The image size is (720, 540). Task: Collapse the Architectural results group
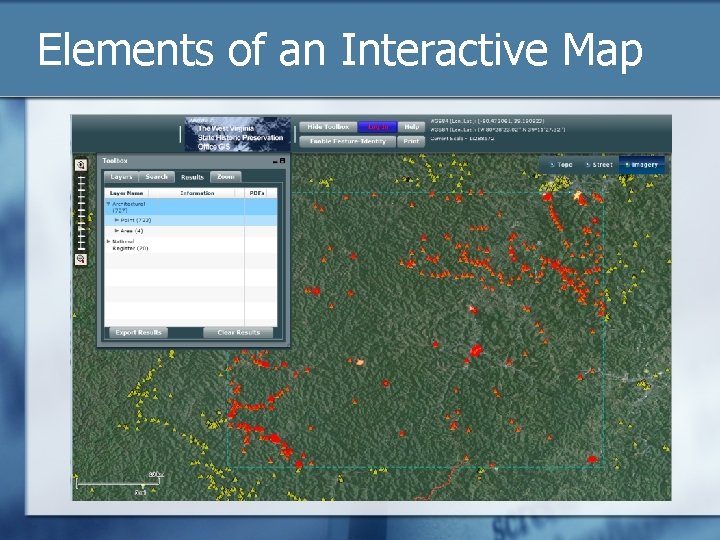108,204
